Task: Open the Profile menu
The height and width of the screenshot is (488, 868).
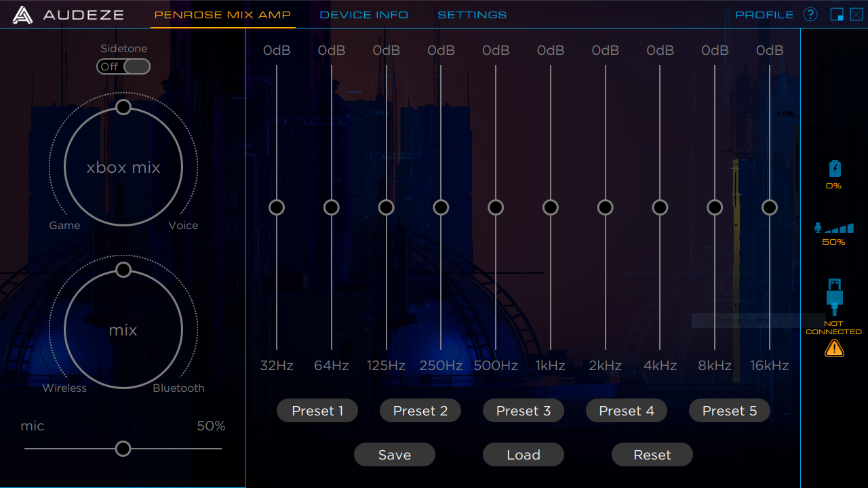Action: [764, 15]
